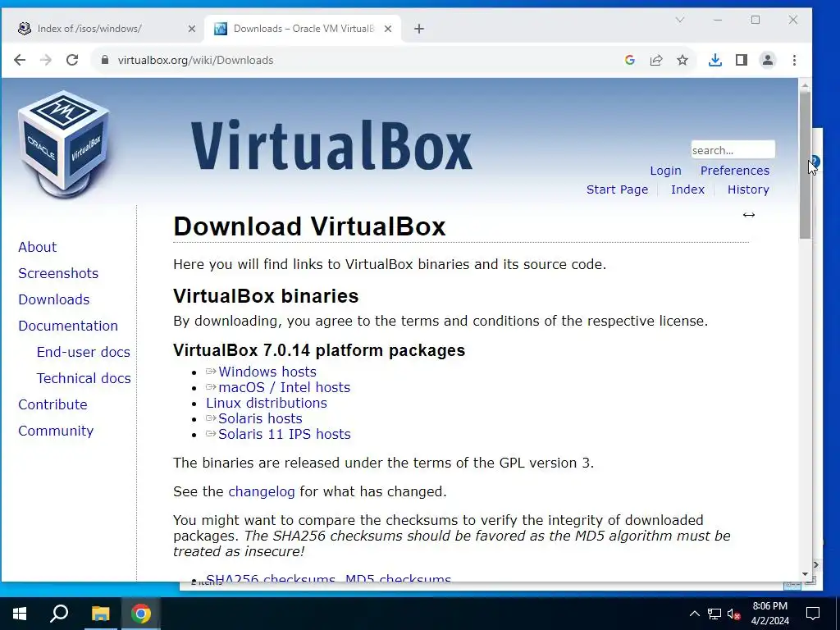Open the Preferences link
The width and height of the screenshot is (840, 630).
point(735,171)
